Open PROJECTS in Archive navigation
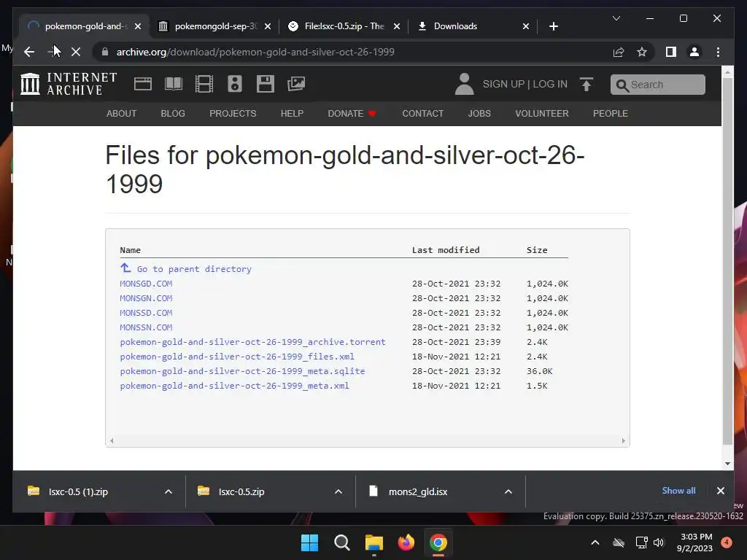The width and height of the screenshot is (747, 560). click(x=233, y=113)
